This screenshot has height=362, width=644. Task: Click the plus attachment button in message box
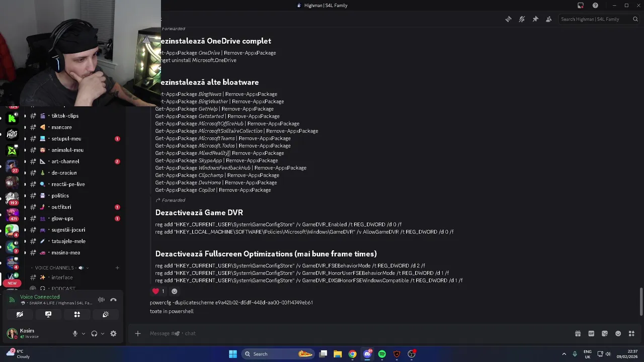pyautogui.click(x=137, y=333)
